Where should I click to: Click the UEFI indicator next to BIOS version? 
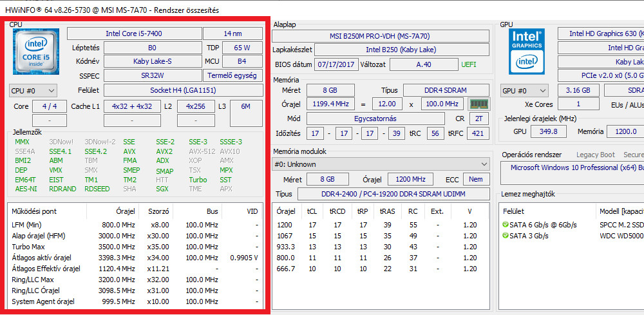pyautogui.click(x=469, y=64)
